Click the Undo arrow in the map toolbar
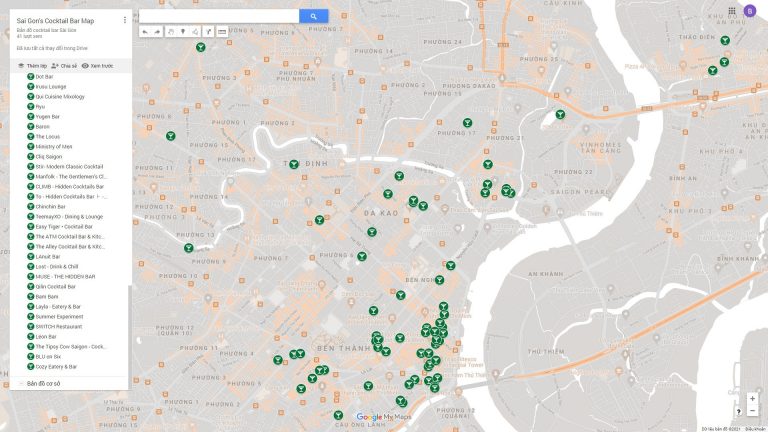The width and height of the screenshot is (768, 432). click(x=145, y=32)
